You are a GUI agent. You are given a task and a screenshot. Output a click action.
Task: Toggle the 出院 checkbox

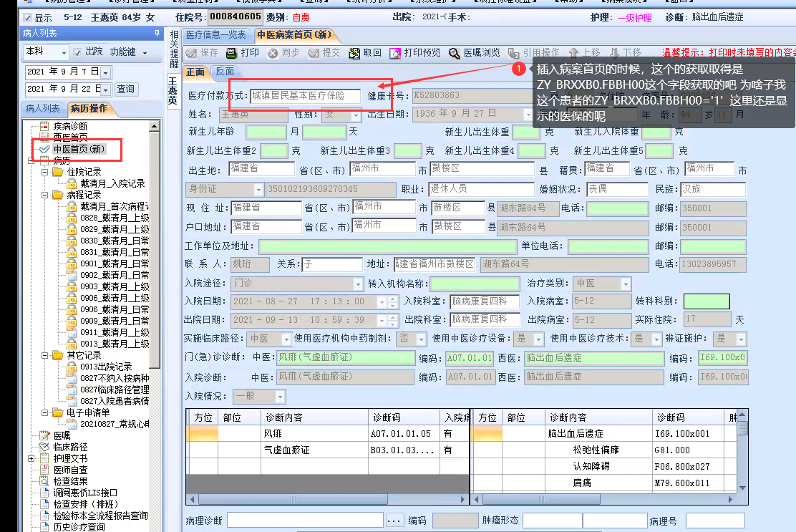[x=78, y=52]
